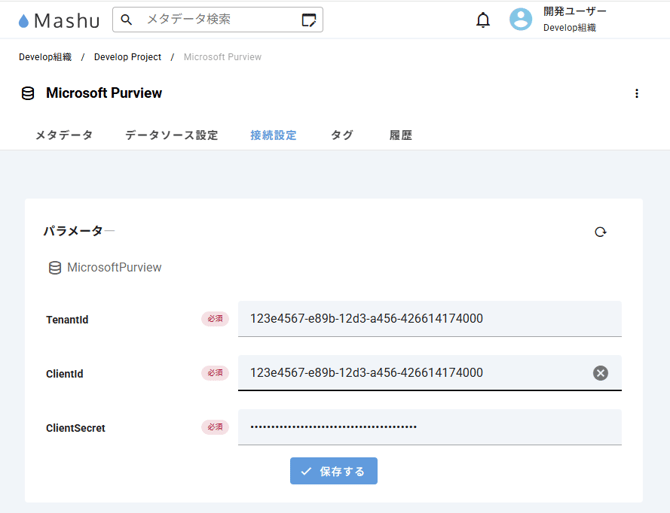Viewport: 670px width, 513px height.
Task: Open the notifications bell
Action: pyautogui.click(x=483, y=20)
